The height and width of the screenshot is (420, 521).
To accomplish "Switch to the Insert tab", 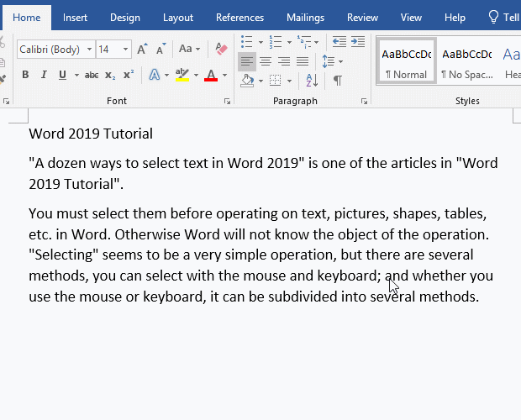I will pos(75,17).
